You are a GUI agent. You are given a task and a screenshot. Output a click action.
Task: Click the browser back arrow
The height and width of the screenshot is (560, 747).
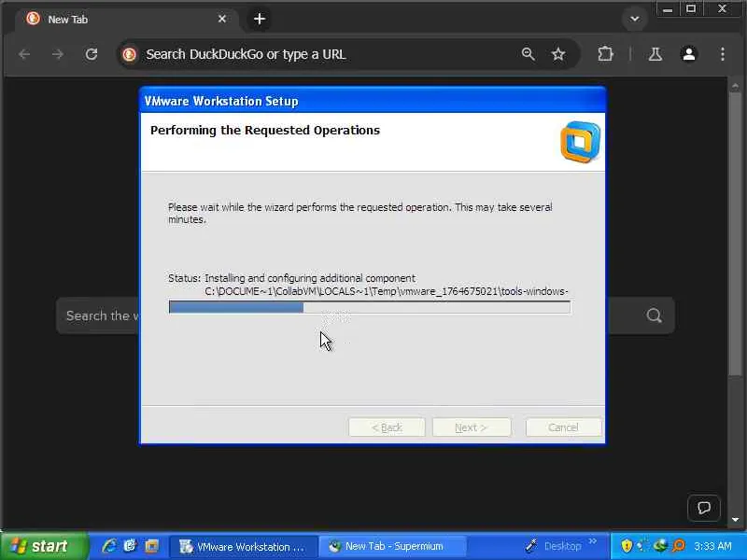tap(24, 54)
